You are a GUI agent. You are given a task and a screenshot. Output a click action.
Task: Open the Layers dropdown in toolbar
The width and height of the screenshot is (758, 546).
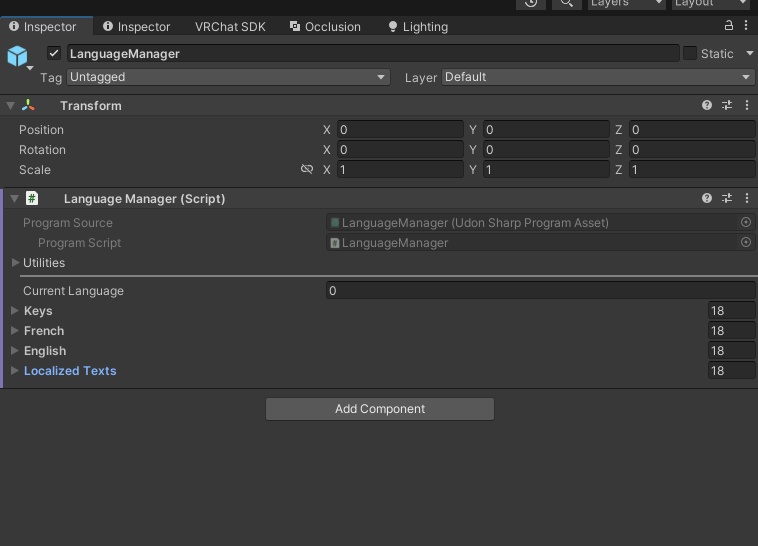click(x=627, y=4)
